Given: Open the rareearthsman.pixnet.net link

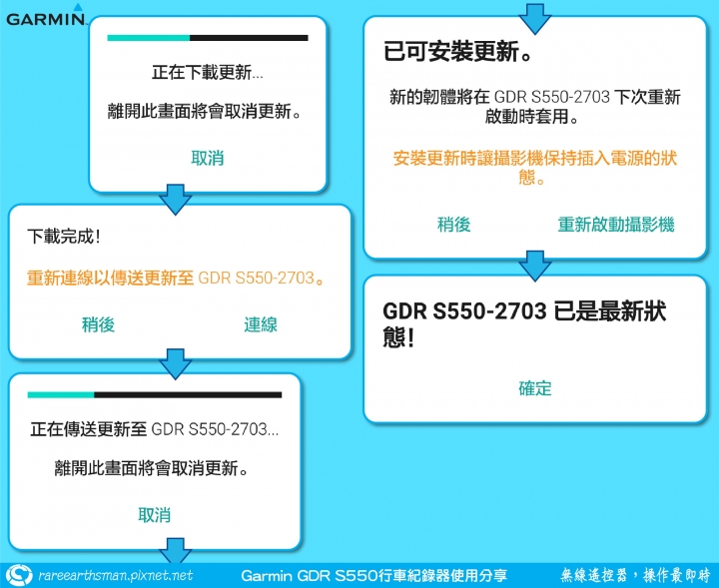Looking at the screenshot, I should (116, 576).
